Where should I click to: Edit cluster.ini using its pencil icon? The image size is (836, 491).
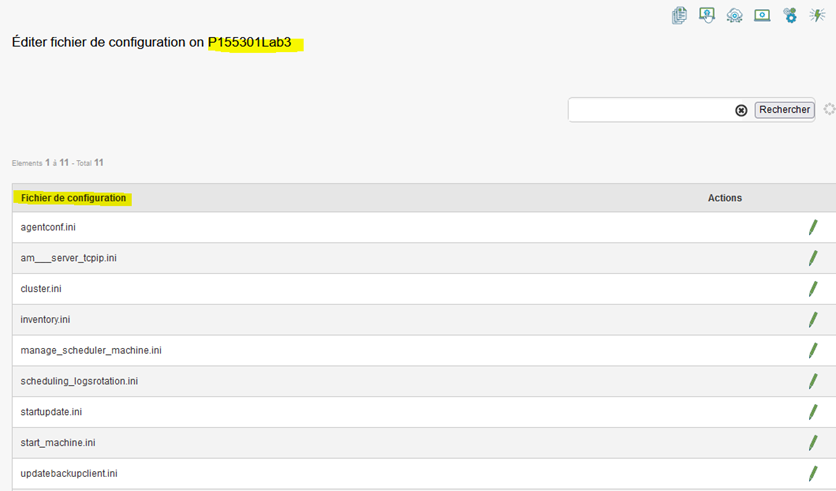813,289
